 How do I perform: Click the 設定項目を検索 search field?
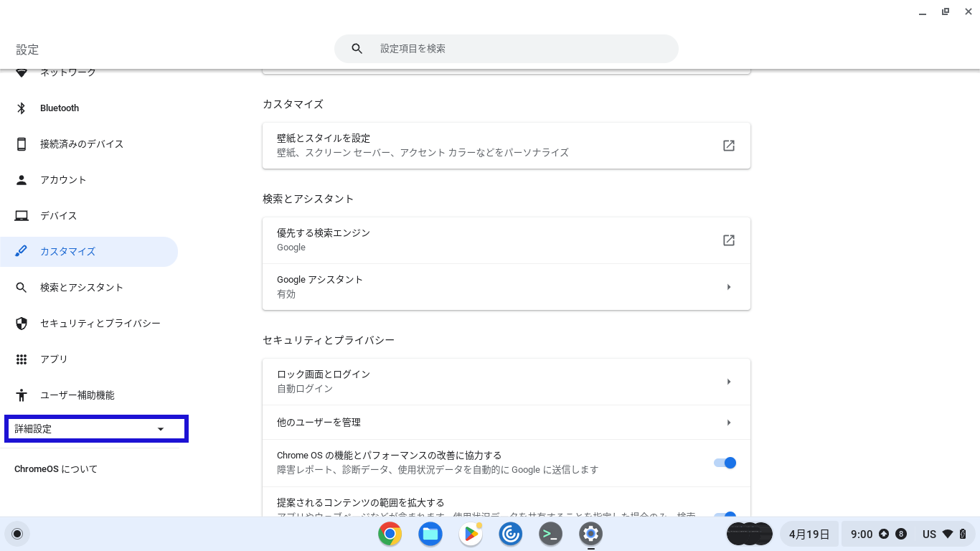pos(517,49)
